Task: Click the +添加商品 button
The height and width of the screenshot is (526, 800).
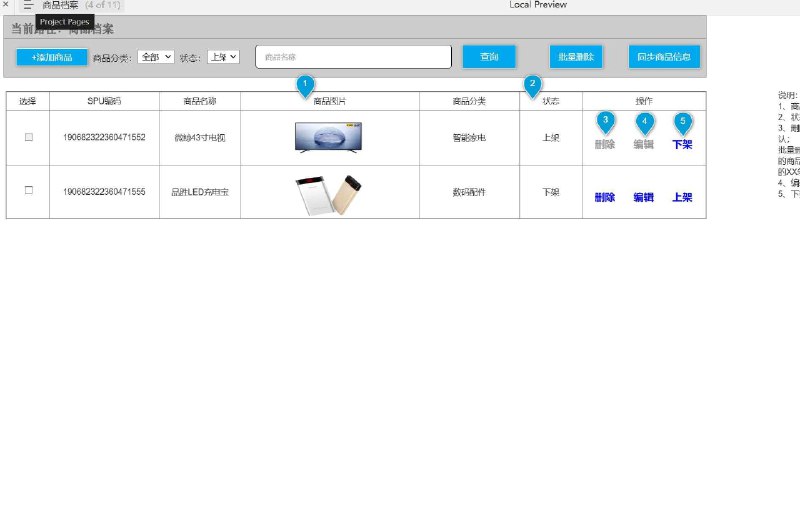Action: [x=52, y=57]
